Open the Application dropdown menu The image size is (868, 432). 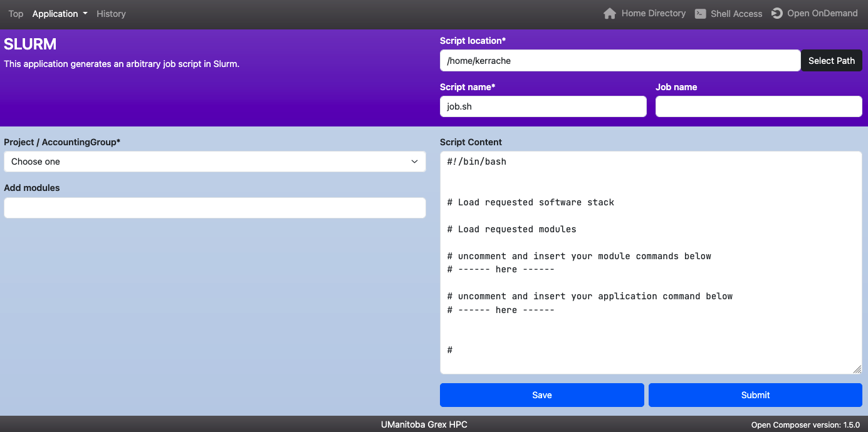[60, 14]
